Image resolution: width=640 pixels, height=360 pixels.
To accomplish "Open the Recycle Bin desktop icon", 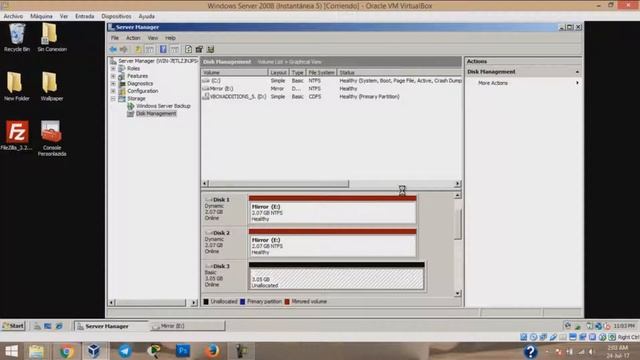I will coord(17,38).
